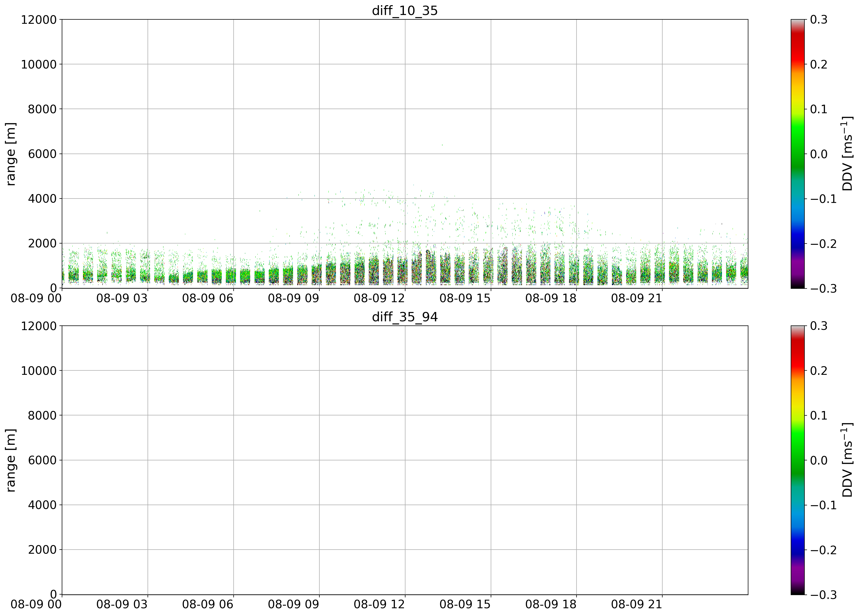Click '08-09 21' x-tick under top plot

636,298
